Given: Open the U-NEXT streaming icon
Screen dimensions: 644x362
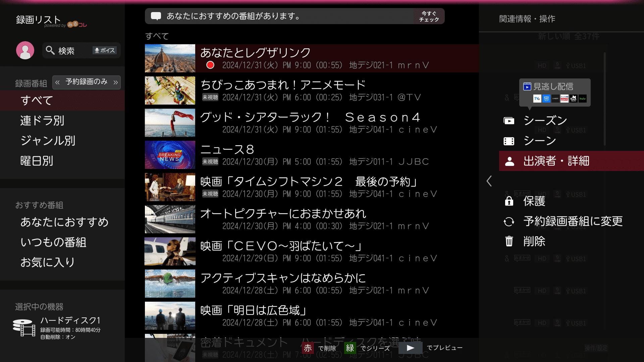Looking at the screenshot, I should (x=555, y=99).
